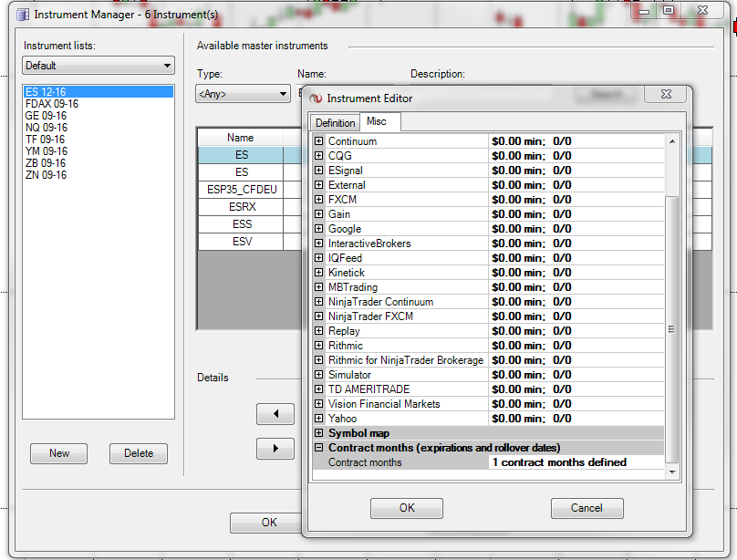This screenshot has height=560, width=737.
Task: Select ESRX in master instruments table
Action: 241,207
